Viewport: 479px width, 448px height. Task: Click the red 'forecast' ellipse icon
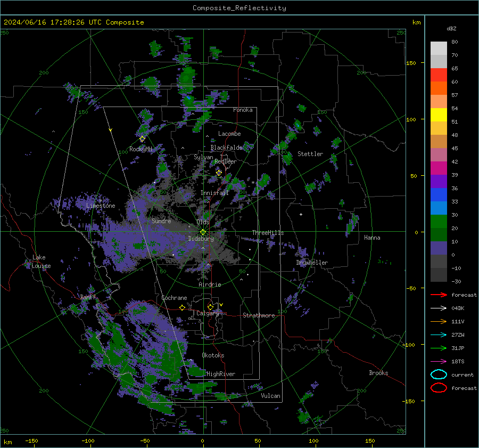point(439,388)
